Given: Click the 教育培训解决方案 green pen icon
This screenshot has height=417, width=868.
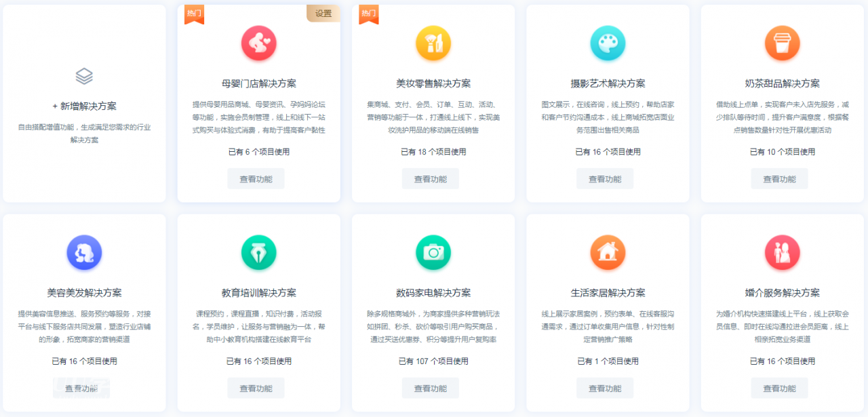Looking at the screenshot, I should point(258,252).
